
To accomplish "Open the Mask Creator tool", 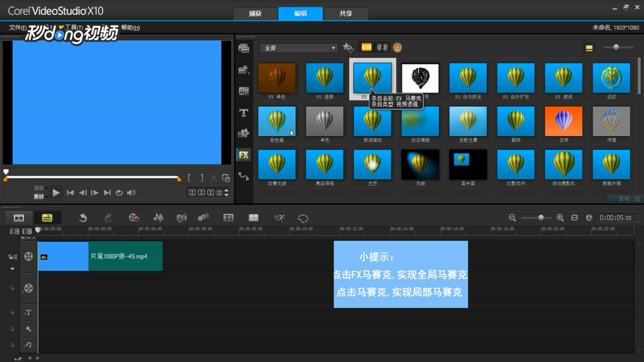I will tap(303, 218).
